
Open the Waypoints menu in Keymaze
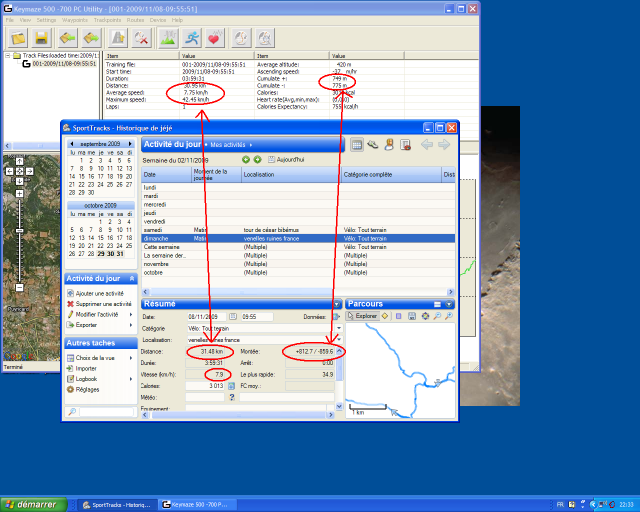click(x=75, y=20)
